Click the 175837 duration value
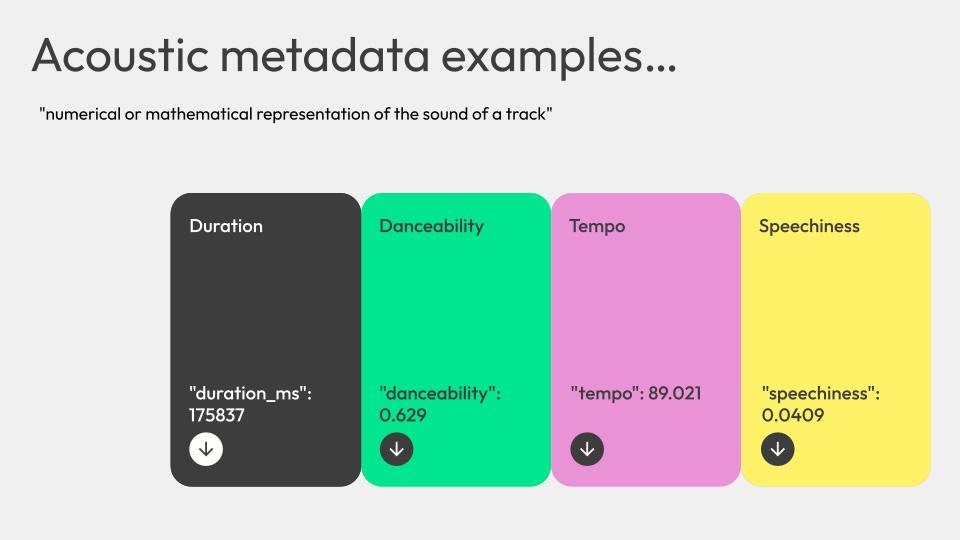 217,414
